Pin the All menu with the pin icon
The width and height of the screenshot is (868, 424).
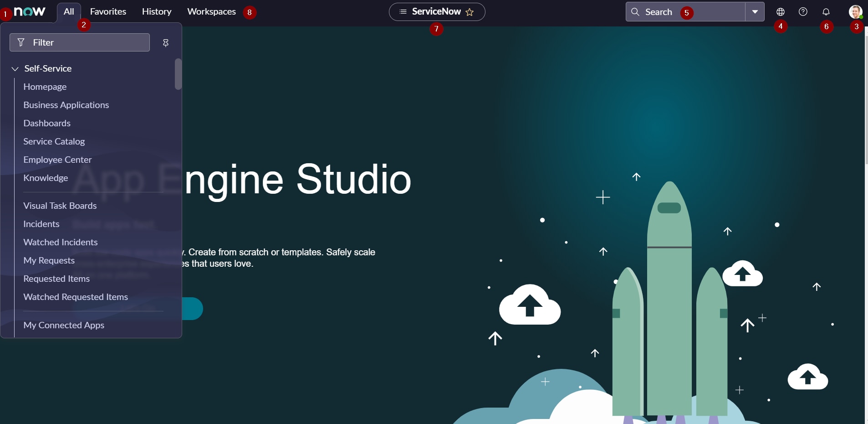166,43
